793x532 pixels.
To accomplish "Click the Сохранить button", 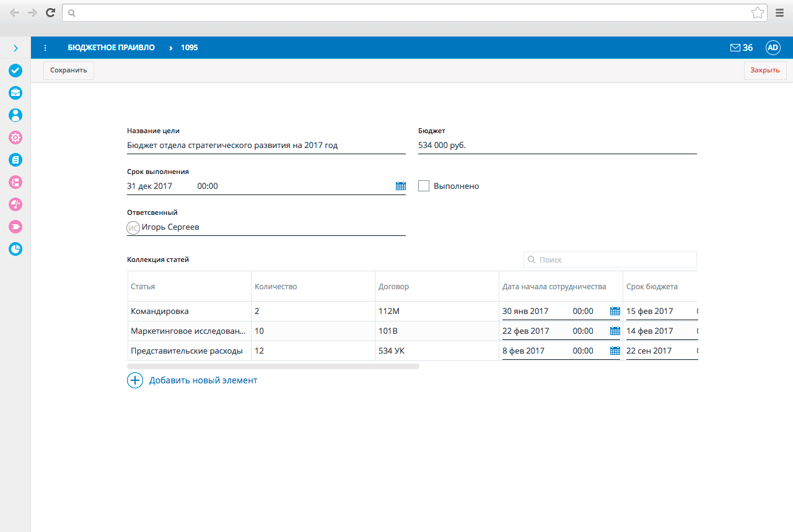I will click(69, 71).
